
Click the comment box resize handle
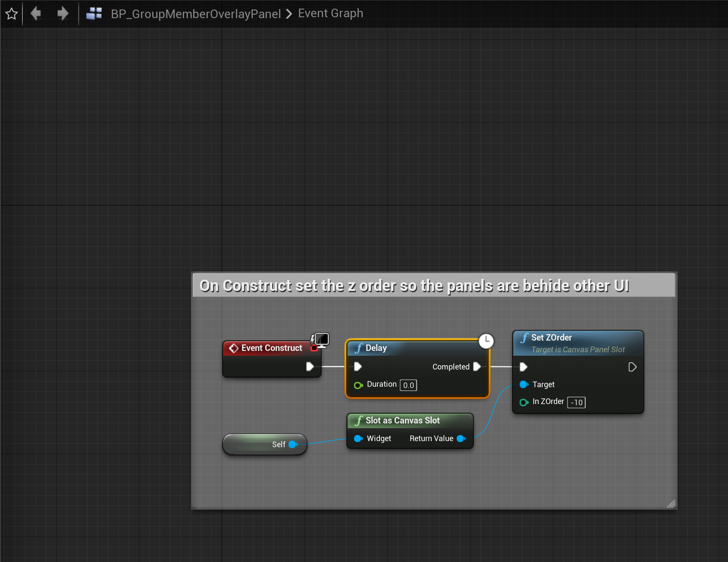tap(671, 504)
